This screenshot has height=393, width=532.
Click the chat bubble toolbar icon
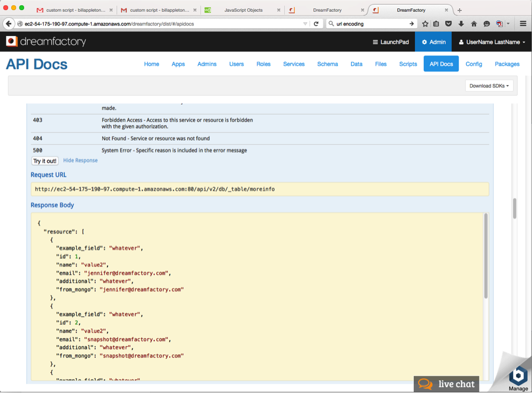(x=486, y=24)
